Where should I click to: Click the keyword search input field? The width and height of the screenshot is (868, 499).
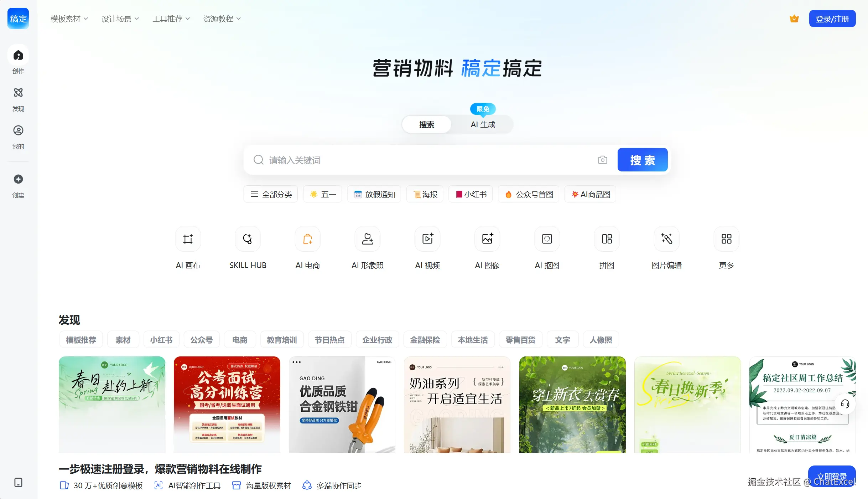coord(427,160)
